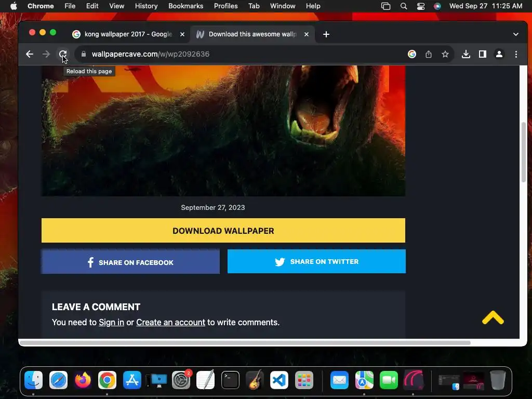Viewport: 532px width, 399px height.
Task: Go back to the previous page
Action: [x=30, y=54]
